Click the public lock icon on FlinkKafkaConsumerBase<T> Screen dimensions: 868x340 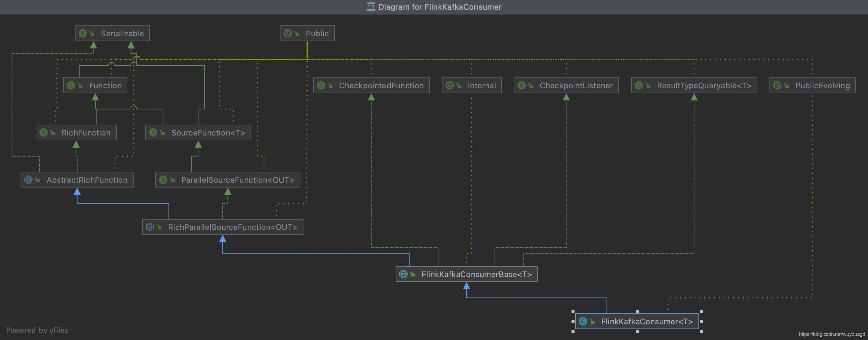(x=413, y=274)
